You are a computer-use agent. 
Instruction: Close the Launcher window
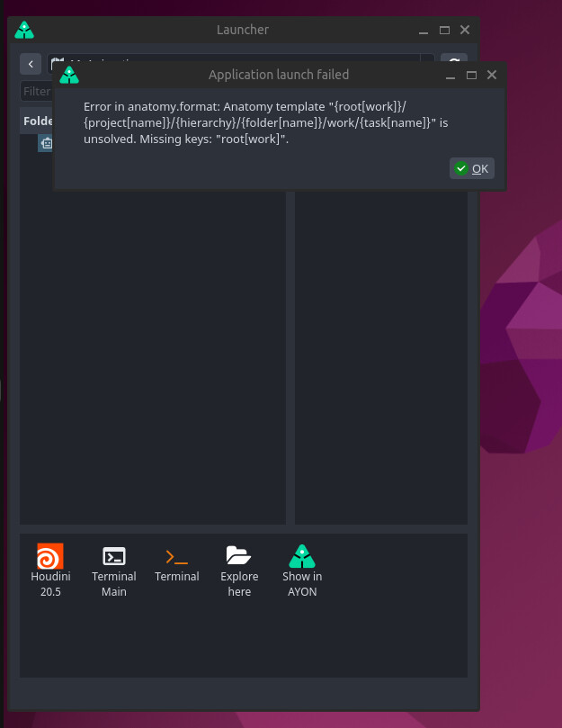point(465,30)
